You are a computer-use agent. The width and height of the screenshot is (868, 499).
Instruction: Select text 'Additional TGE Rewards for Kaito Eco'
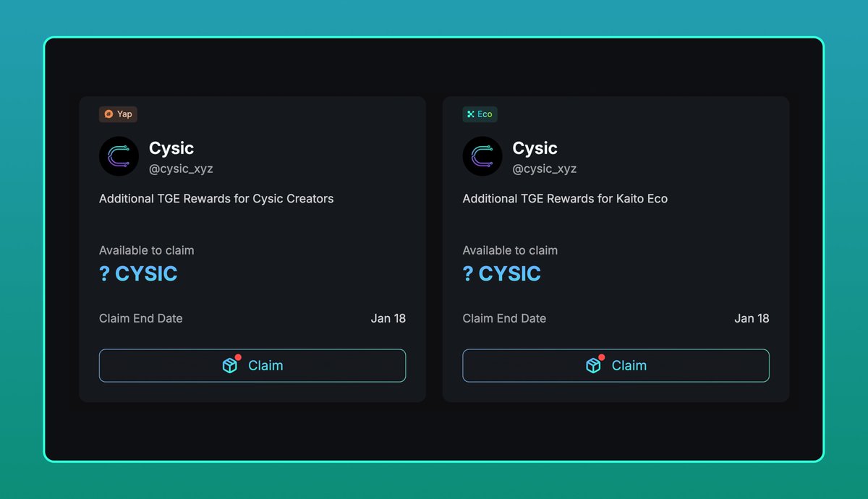(565, 198)
